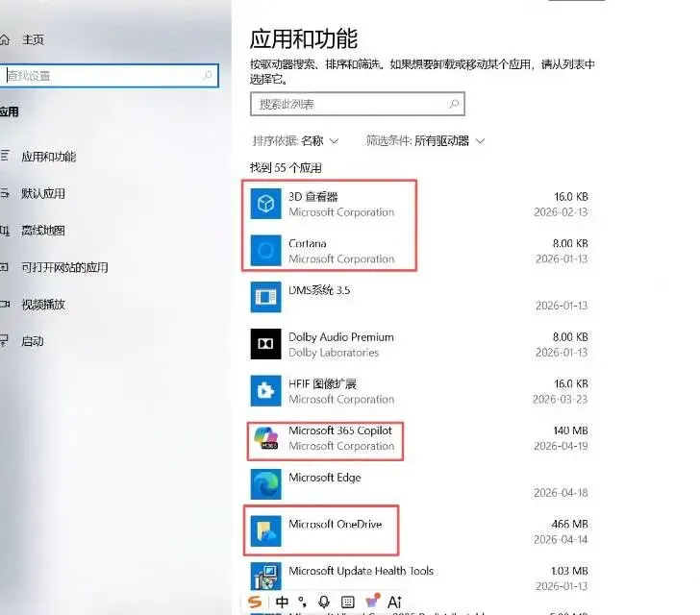Click the punctuation toggle in IME bar
This screenshot has width=700, height=615.
[x=302, y=603]
